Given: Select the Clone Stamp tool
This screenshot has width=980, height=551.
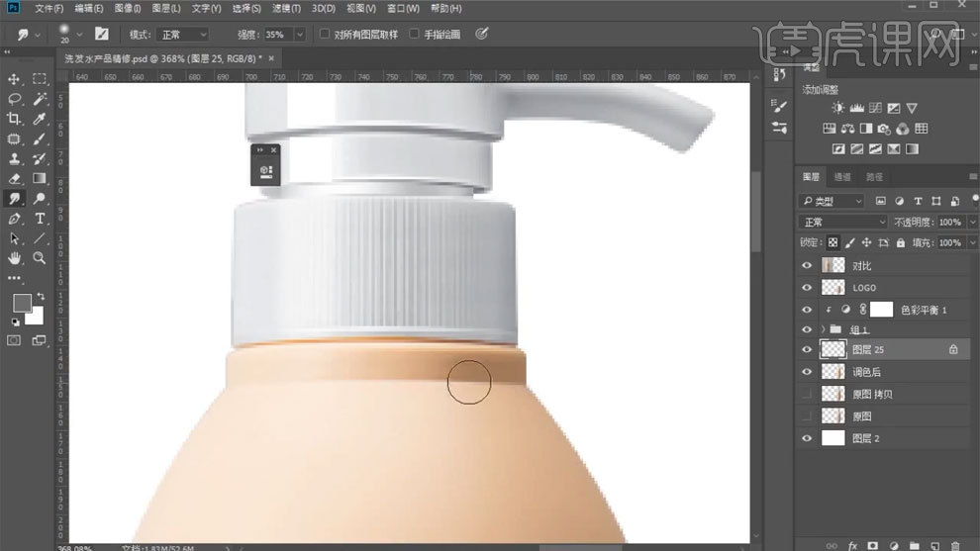Looking at the screenshot, I should tap(14, 158).
